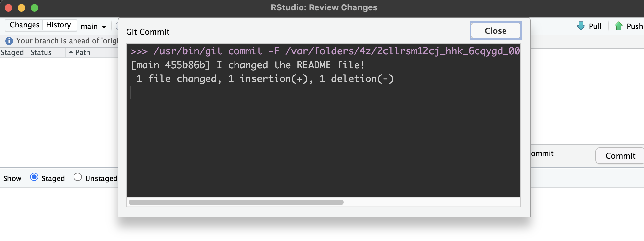
Task: Click the Path column sort arrow
Action: click(x=70, y=52)
